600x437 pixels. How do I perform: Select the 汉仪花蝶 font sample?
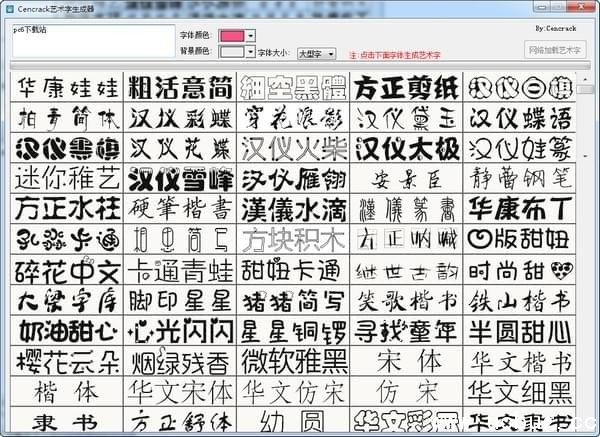tap(180, 148)
